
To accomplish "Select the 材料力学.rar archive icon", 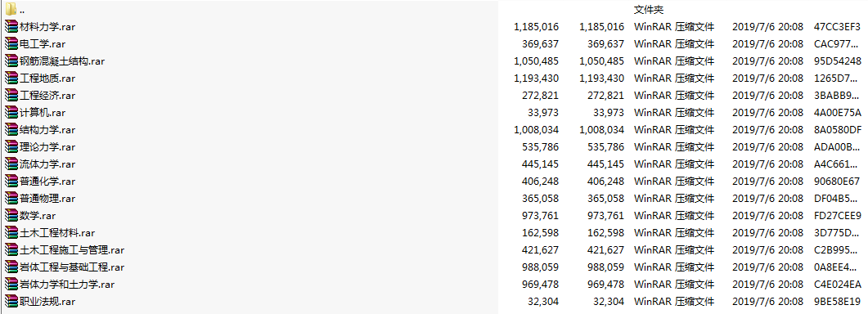I will (x=11, y=27).
